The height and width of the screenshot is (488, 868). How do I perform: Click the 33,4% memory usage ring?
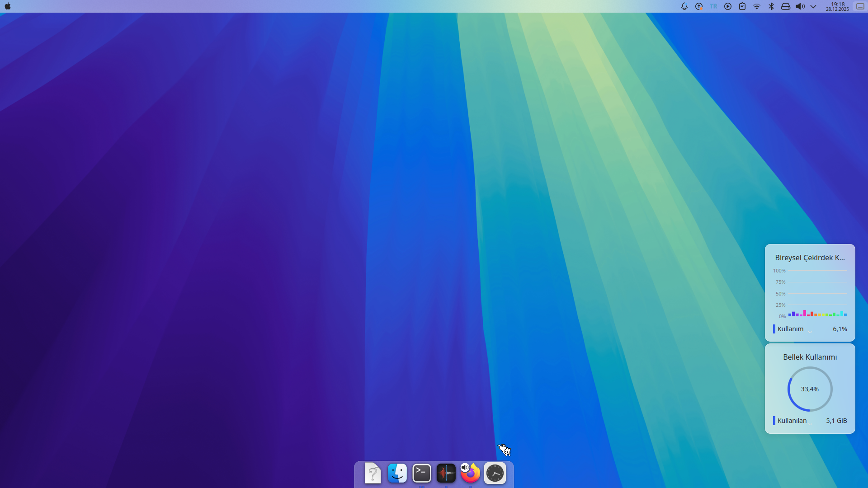tap(810, 389)
